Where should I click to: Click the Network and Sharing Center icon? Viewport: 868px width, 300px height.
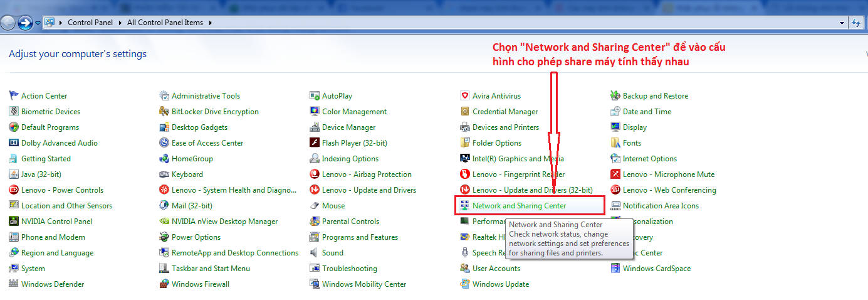pos(465,206)
